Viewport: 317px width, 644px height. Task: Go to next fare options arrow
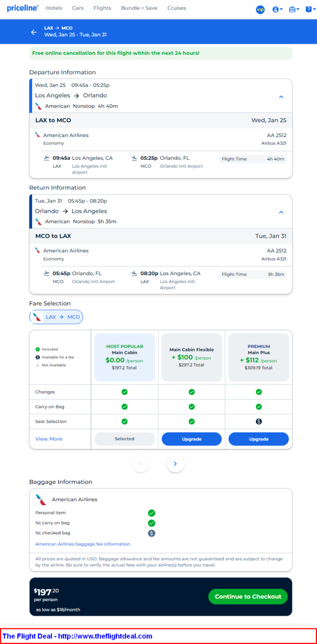click(175, 464)
